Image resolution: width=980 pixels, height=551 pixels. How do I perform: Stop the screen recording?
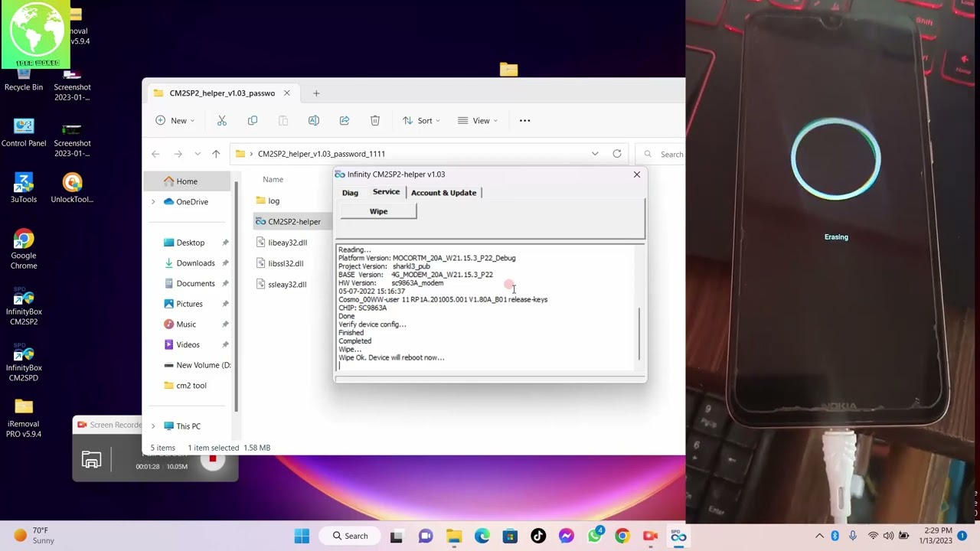point(213,459)
